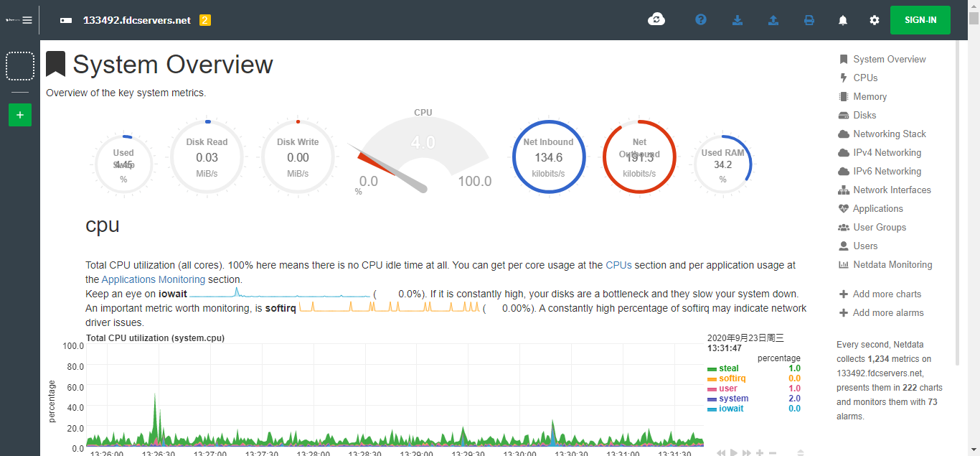Click the cloud sync icon

pyautogui.click(x=656, y=20)
